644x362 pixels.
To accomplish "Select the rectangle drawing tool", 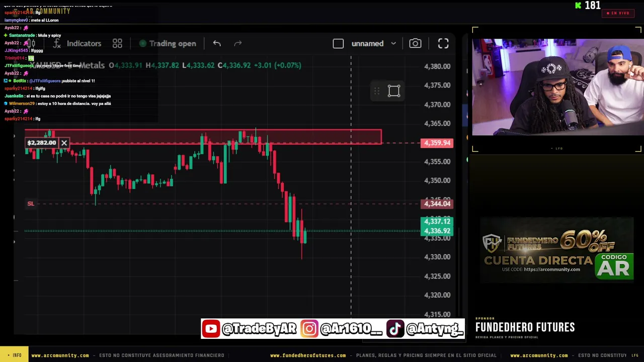I will pos(394,91).
